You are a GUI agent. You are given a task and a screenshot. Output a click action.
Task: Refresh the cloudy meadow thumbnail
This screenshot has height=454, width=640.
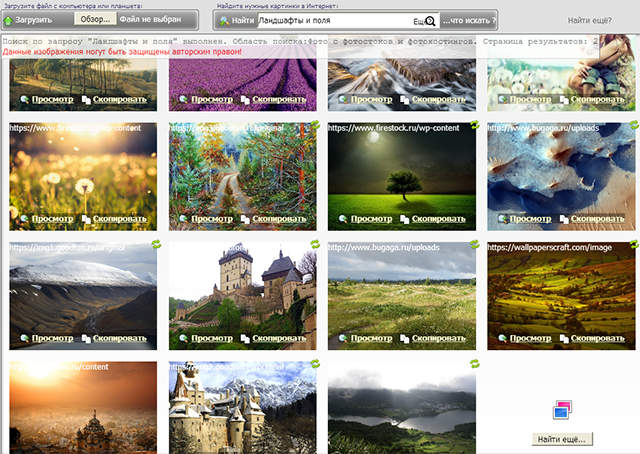pos(474,244)
